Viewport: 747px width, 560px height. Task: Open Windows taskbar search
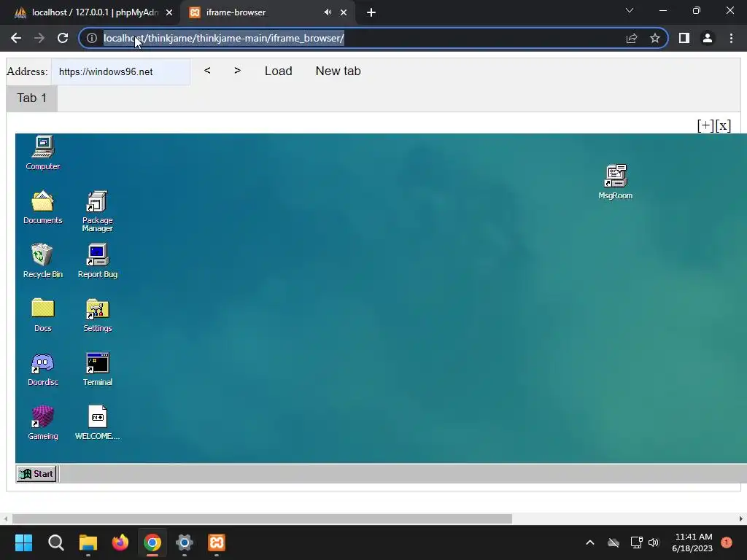click(55, 542)
